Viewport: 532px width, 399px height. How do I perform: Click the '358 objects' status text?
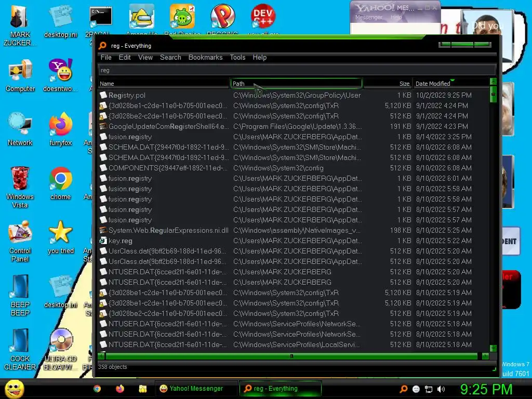click(x=112, y=367)
